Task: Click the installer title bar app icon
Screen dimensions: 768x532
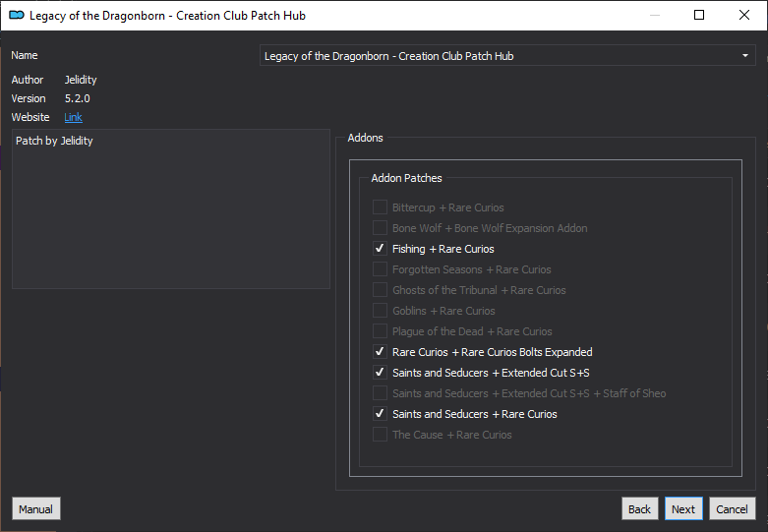Action: click(17, 15)
